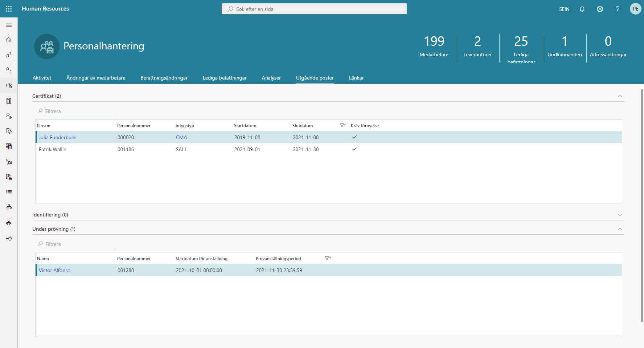Open the organization hierarchy icon in sidebar
The height and width of the screenshot is (348, 644).
[x=9, y=223]
